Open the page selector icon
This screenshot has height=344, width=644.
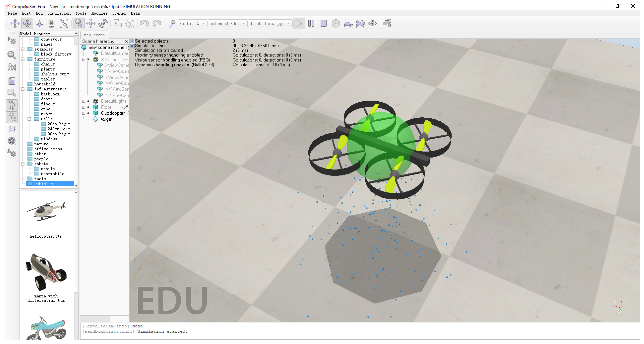(x=387, y=24)
